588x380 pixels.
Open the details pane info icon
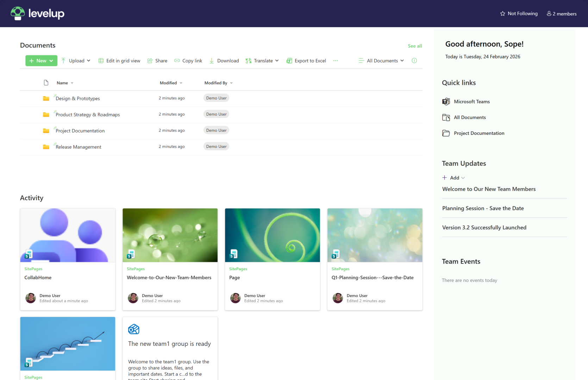414,61
